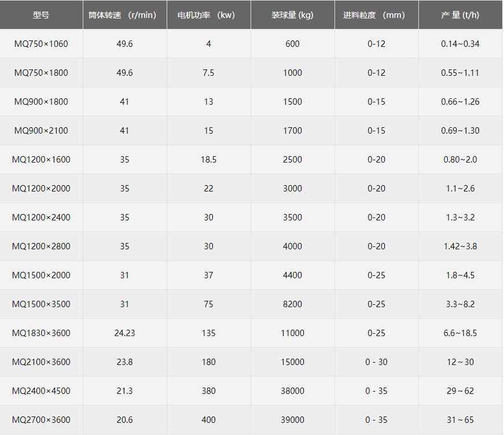Click the MQ750×1800 model cell
The height and width of the screenshot is (435, 504).
(x=41, y=73)
